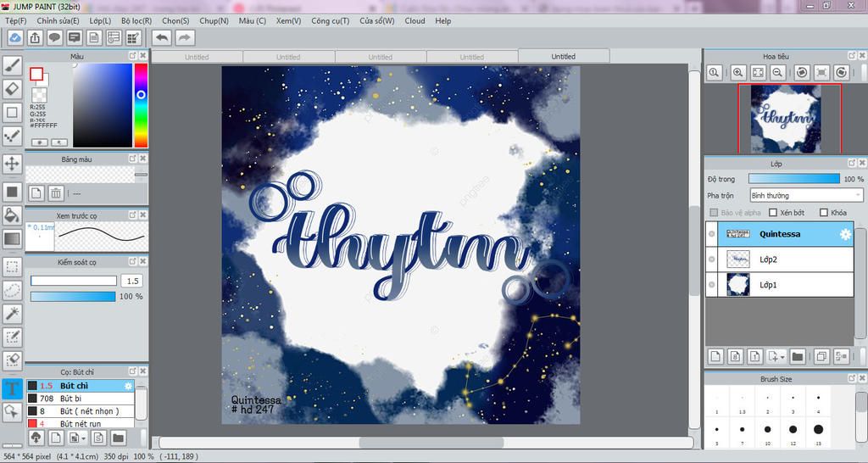Open the Bộ lọc(R) menu
The height and width of the screenshot is (463, 868).
[x=136, y=20]
